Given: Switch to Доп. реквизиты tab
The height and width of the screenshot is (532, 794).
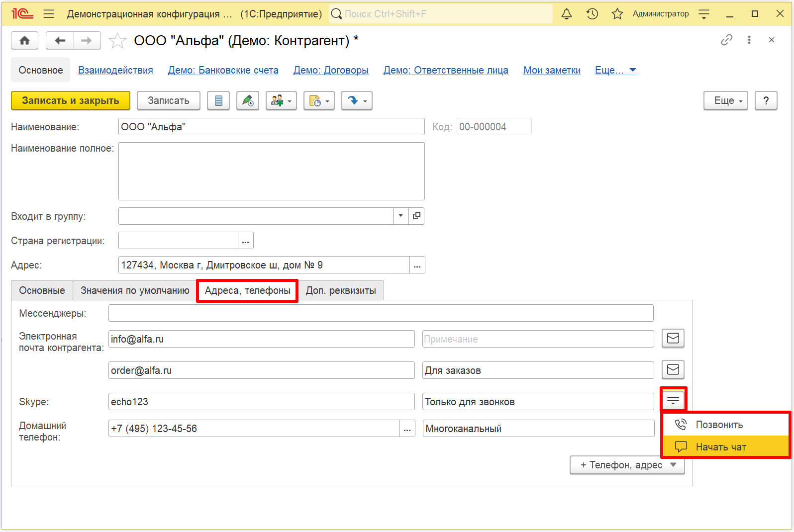Looking at the screenshot, I should pyautogui.click(x=341, y=290).
